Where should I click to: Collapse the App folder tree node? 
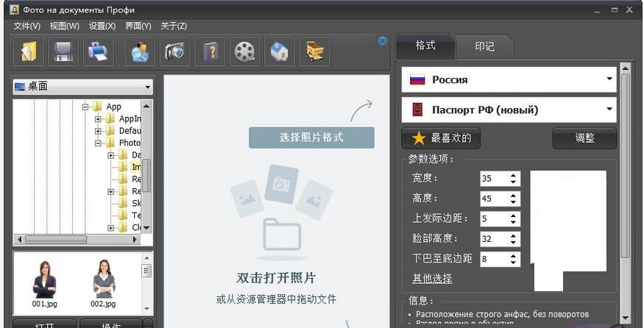pos(85,107)
